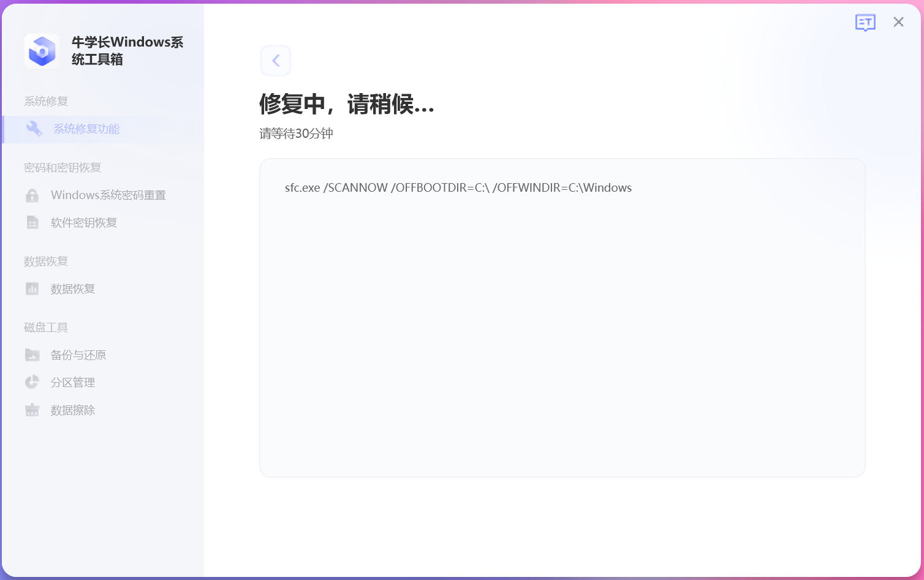Click the chart icon beside 数据恢复
The width and height of the screenshot is (924, 580).
coord(32,288)
